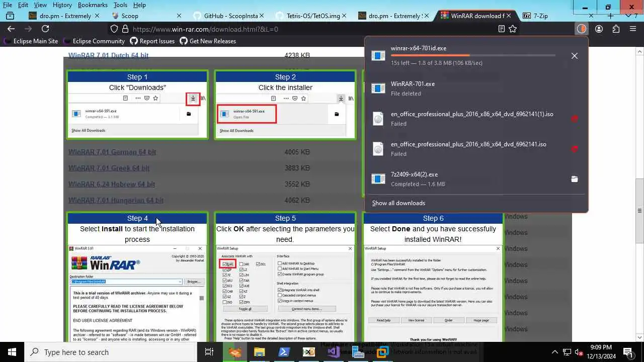Viewport: 644px width, 362px height.
Task: Click the Show all downloads link
Action: click(x=398, y=203)
